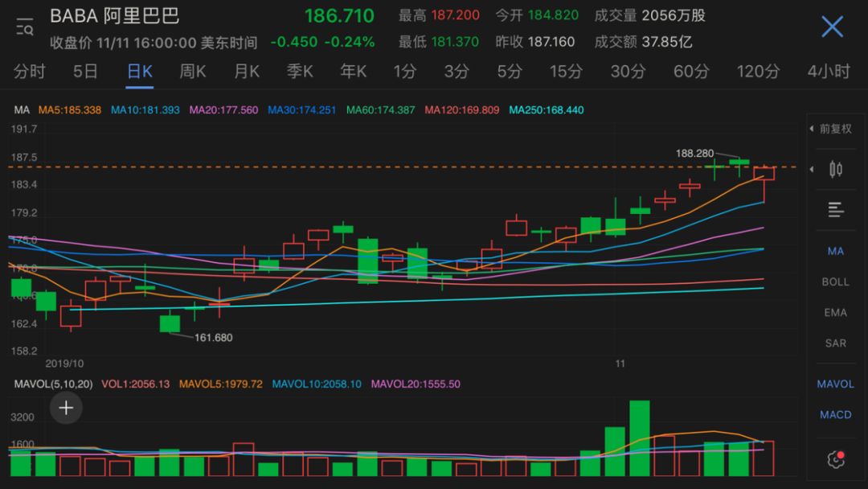Click the BABA 阿里巴巴 stock title
Viewport: 868px width, 489px height.
(x=115, y=16)
